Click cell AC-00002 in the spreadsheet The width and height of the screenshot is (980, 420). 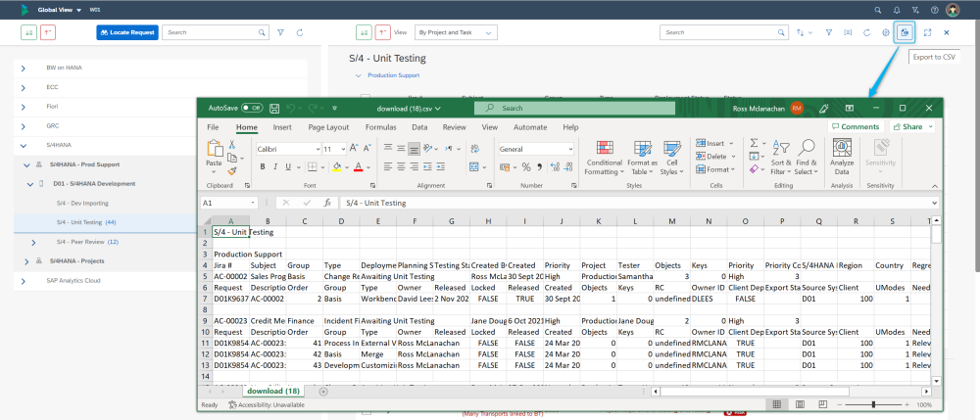[x=230, y=276]
